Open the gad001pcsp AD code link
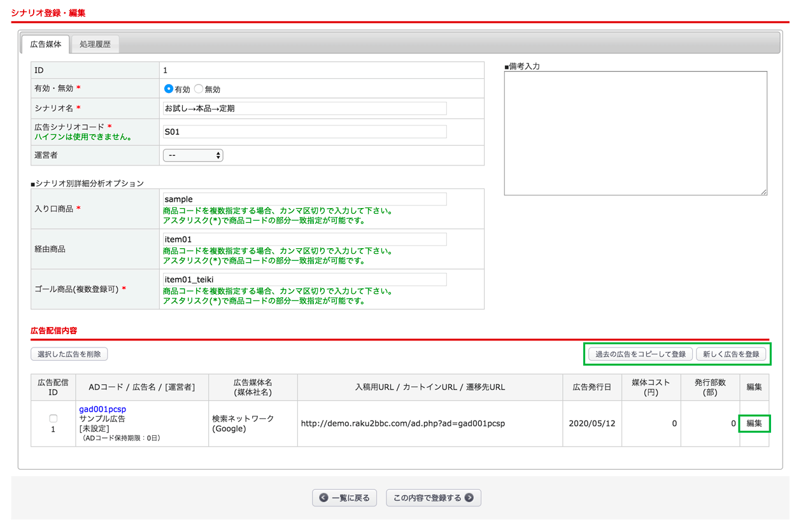Image resolution: width=801 pixels, height=532 pixels. click(103, 409)
